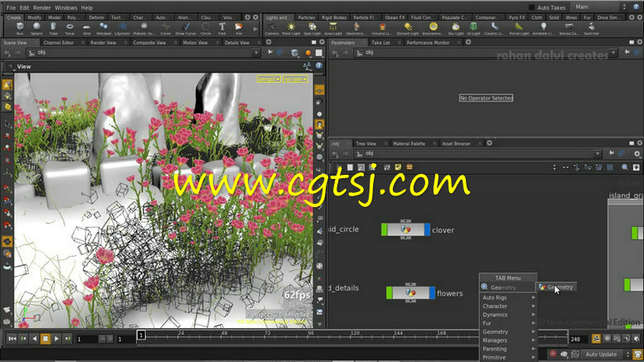Screen dimensions: 644x362
Task: Open the Main desktop dropdown
Action: coord(600,7)
